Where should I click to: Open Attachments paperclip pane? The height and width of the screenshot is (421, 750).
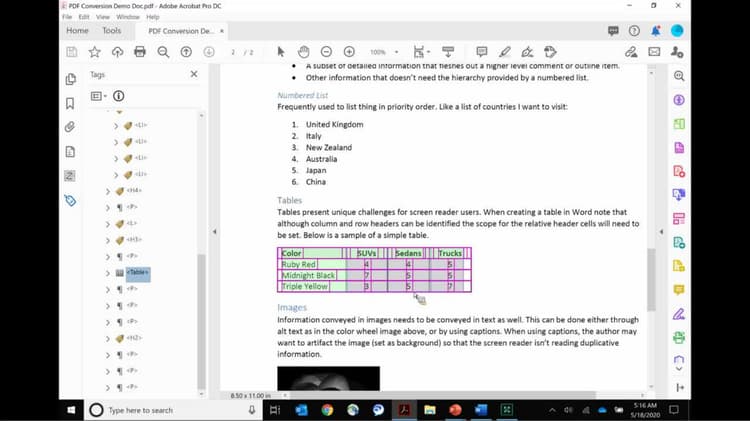[70, 127]
